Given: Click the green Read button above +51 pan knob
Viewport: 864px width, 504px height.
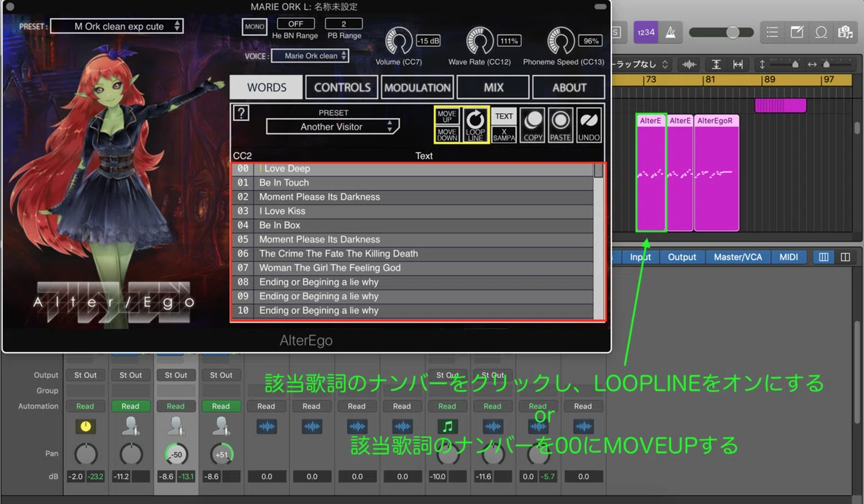Looking at the screenshot, I should [x=221, y=406].
